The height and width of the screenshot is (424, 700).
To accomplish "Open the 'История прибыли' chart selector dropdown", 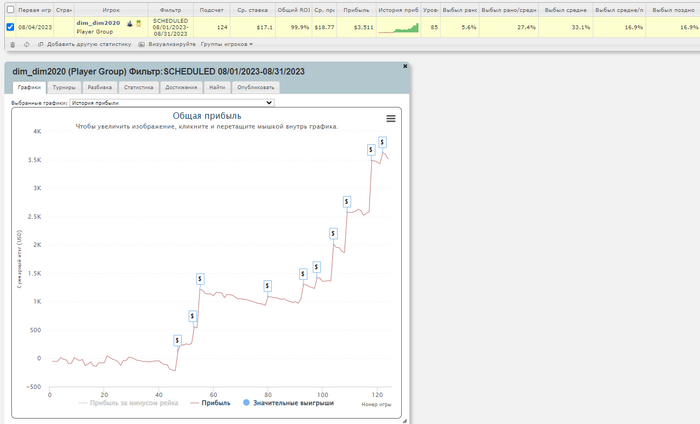I will 172,103.
